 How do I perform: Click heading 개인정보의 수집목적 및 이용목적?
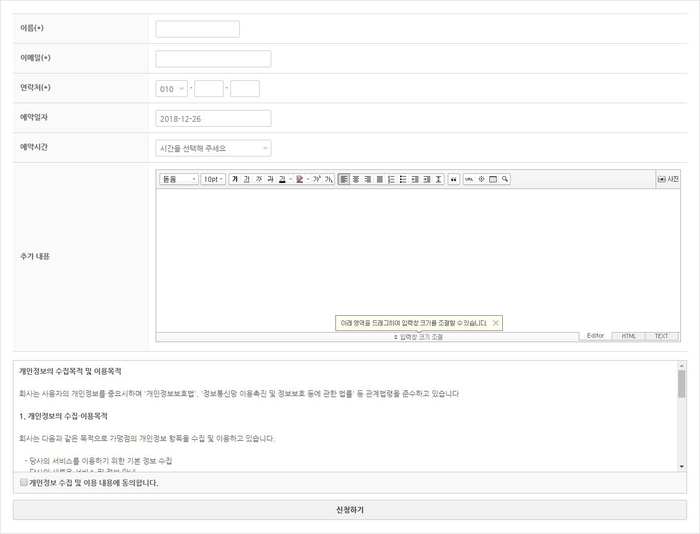pyautogui.click(x=70, y=371)
